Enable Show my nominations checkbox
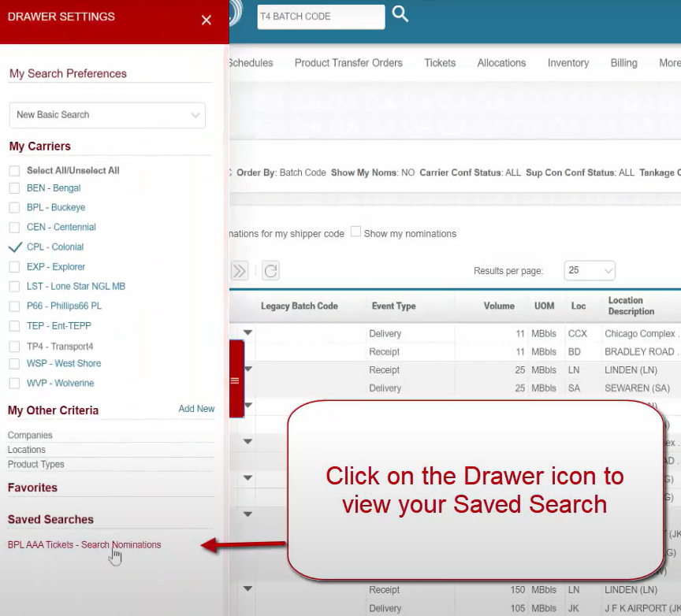Screen dimensions: 681x616 [356, 232]
